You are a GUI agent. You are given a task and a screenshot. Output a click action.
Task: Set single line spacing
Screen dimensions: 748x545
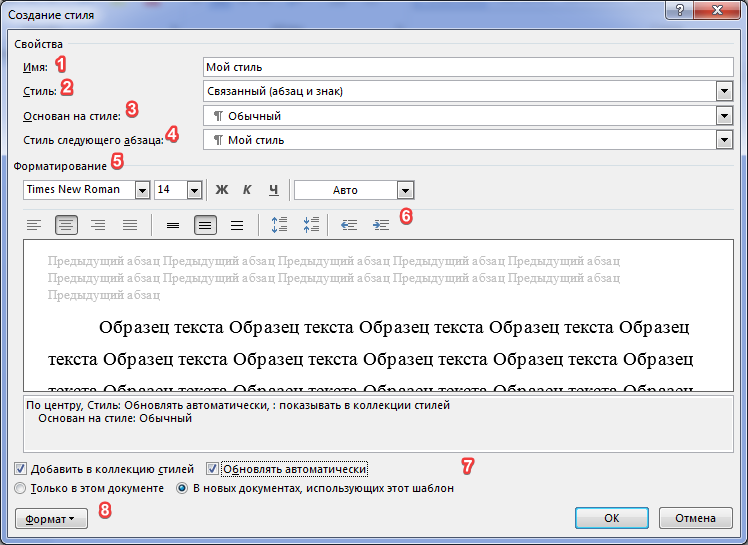tap(173, 225)
